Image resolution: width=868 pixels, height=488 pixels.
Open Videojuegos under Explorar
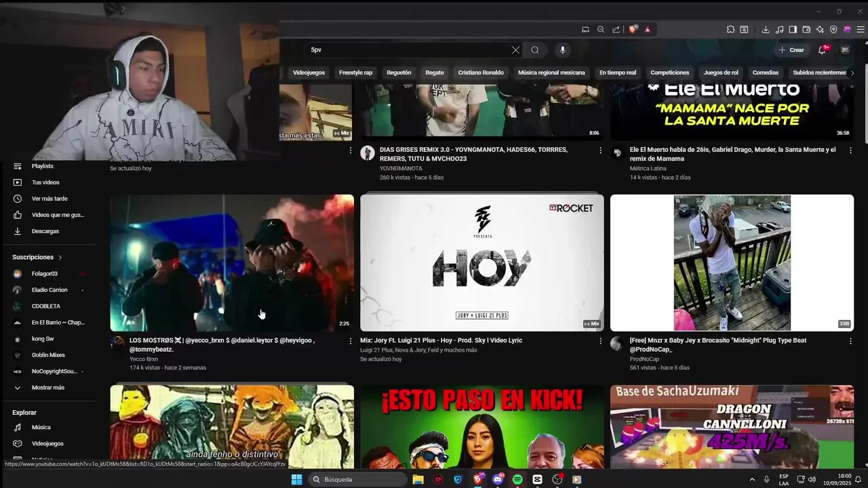click(47, 443)
